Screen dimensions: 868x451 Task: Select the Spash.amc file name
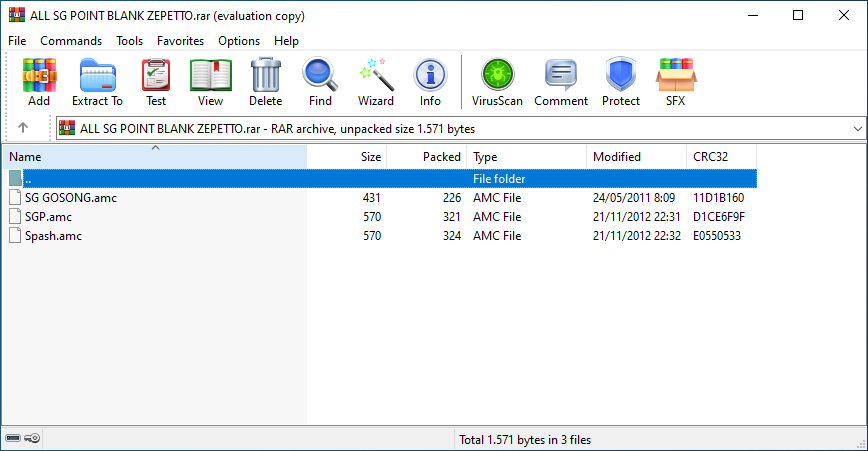pyautogui.click(x=53, y=236)
